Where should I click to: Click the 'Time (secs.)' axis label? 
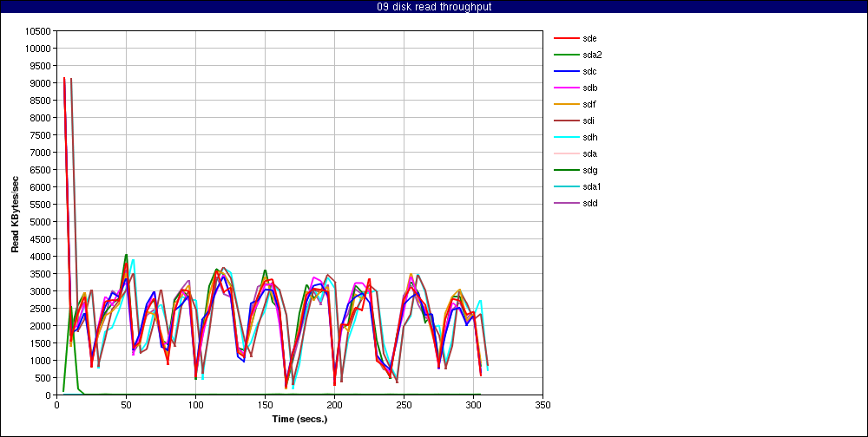pyautogui.click(x=299, y=419)
